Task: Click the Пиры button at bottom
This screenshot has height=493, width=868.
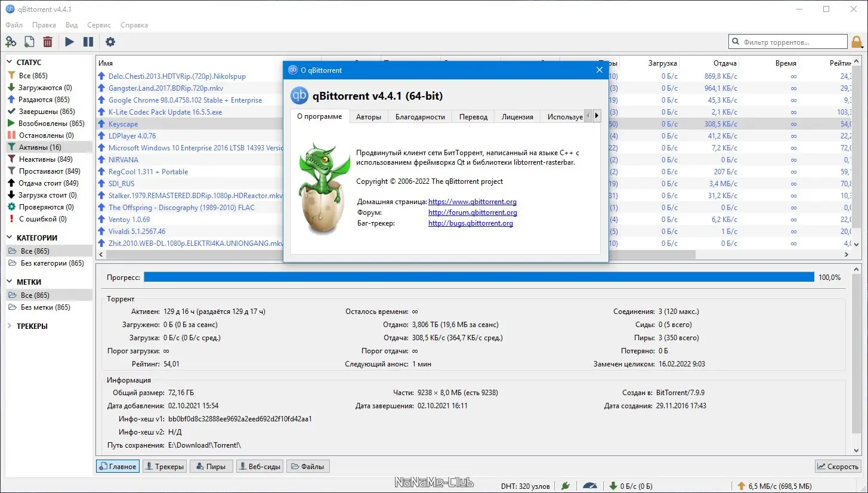Action: click(x=210, y=467)
